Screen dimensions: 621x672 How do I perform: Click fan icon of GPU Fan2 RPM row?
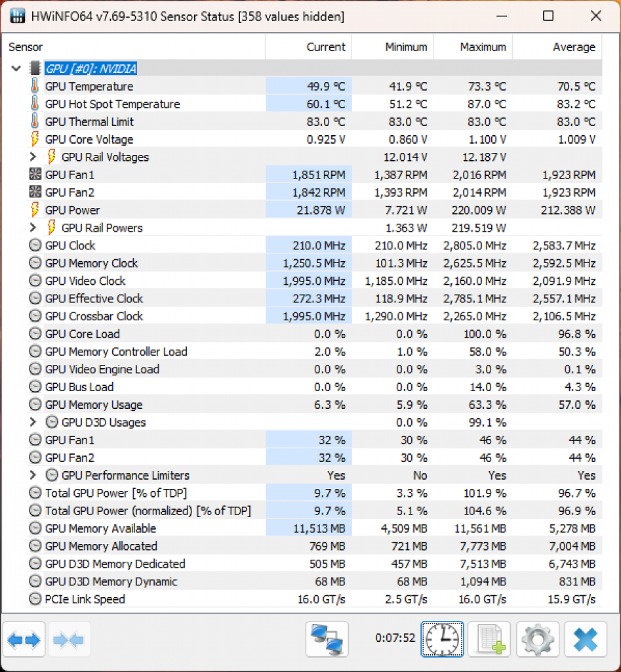pyautogui.click(x=35, y=192)
